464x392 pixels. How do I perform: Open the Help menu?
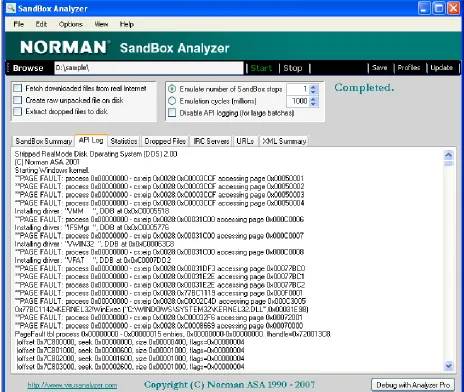127,24
